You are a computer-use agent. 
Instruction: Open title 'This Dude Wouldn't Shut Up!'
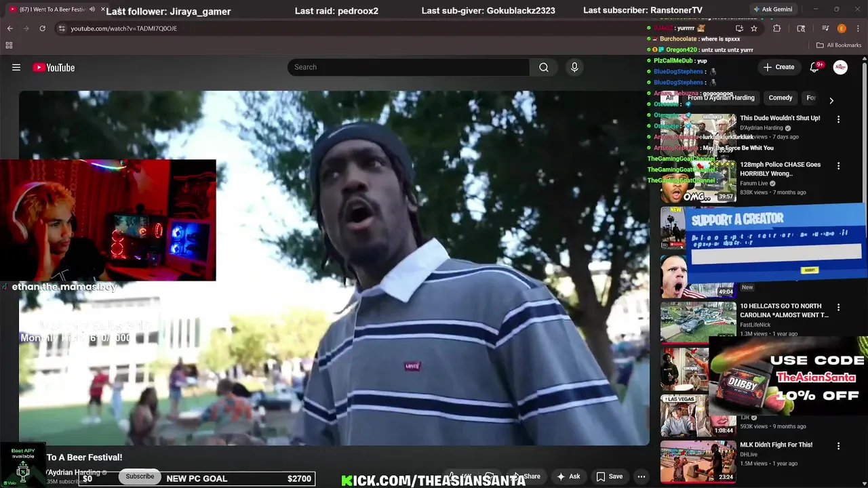(780, 118)
